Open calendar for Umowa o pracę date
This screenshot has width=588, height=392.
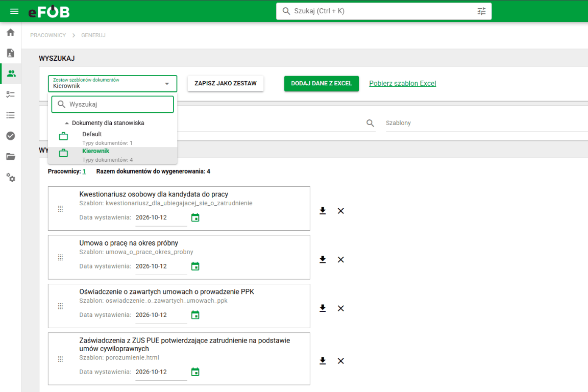[x=195, y=266]
